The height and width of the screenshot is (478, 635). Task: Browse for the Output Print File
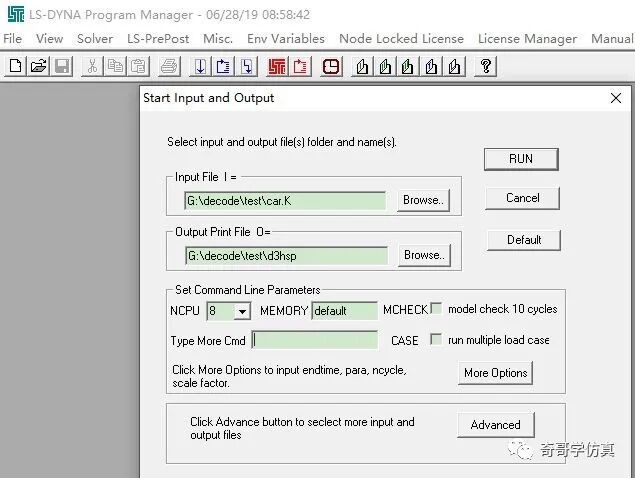[424, 255]
